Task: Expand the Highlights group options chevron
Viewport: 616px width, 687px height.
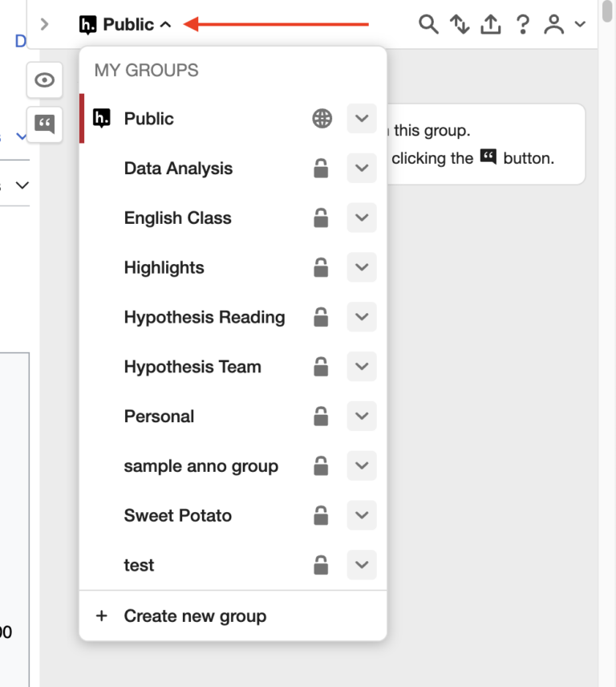Action: (x=361, y=267)
